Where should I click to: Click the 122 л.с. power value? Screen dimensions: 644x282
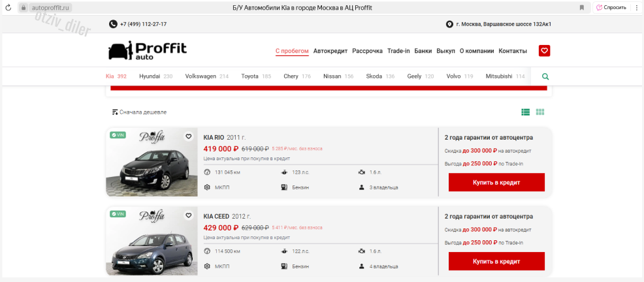pos(301,251)
